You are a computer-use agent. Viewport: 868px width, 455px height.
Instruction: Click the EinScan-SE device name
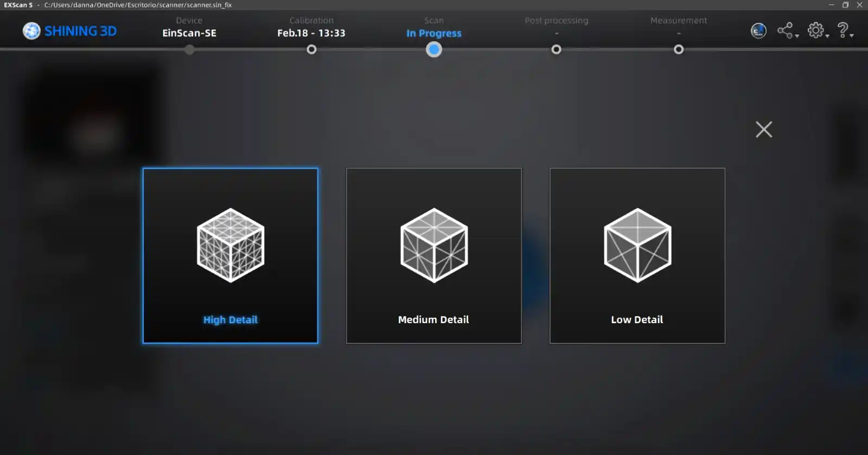(189, 33)
